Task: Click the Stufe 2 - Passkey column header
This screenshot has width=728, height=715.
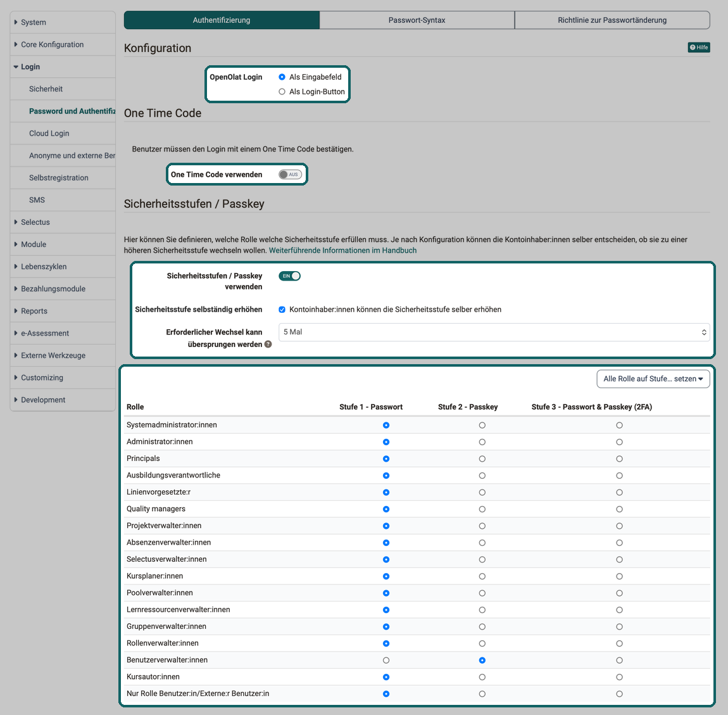Action: [468, 407]
